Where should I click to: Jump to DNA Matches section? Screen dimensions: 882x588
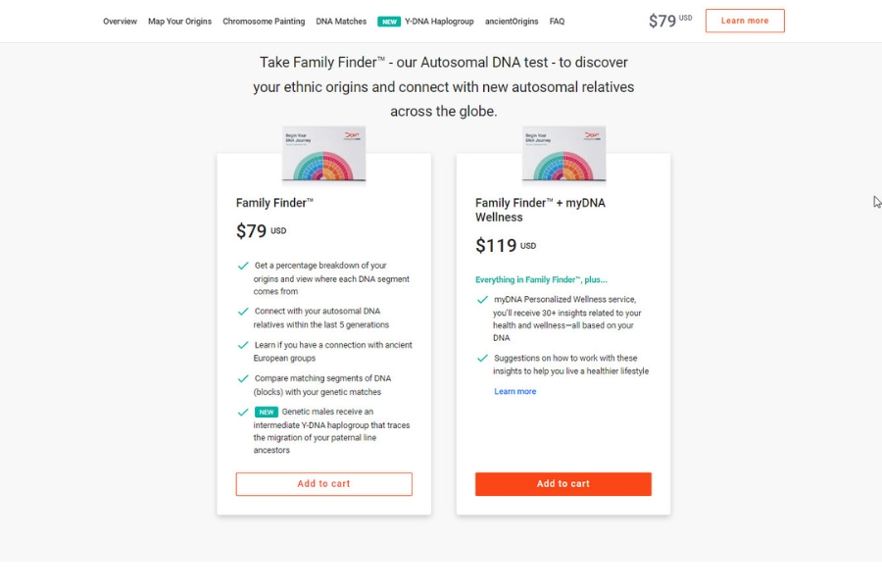[341, 22]
